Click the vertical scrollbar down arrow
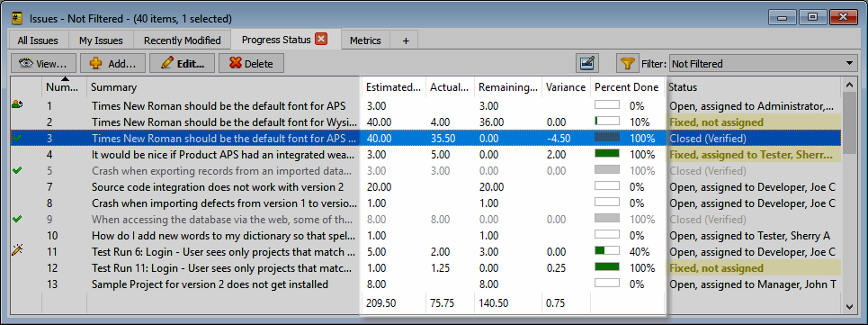Viewport: 868px width, 325px height. 848,305
